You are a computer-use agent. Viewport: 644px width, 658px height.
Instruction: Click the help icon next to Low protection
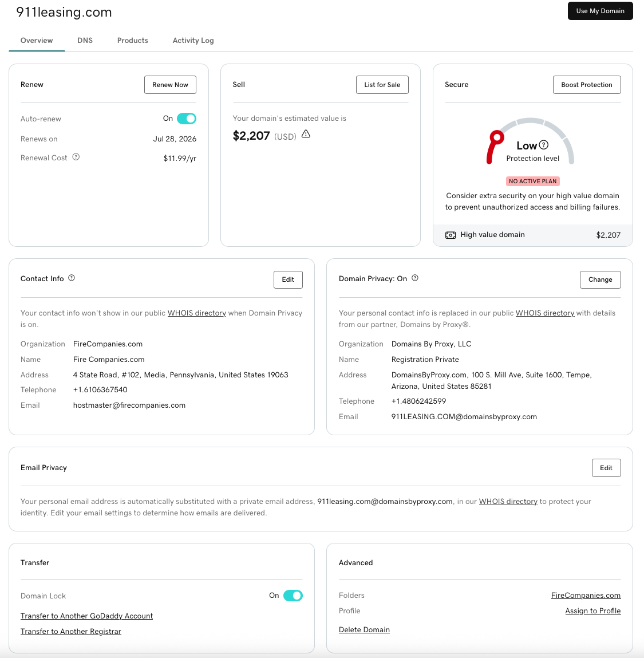544,145
